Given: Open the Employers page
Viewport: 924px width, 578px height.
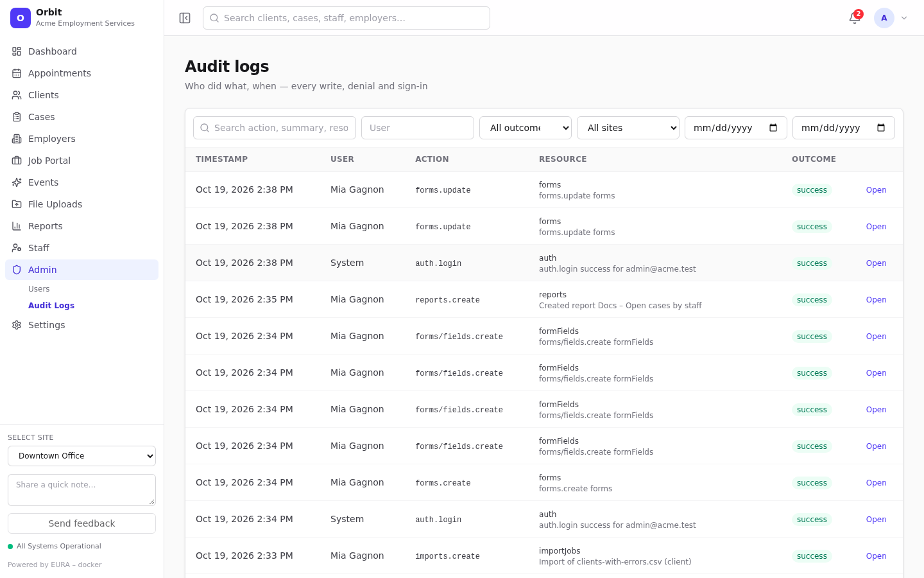Looking at the screenshot, I should tap(81, 139).
